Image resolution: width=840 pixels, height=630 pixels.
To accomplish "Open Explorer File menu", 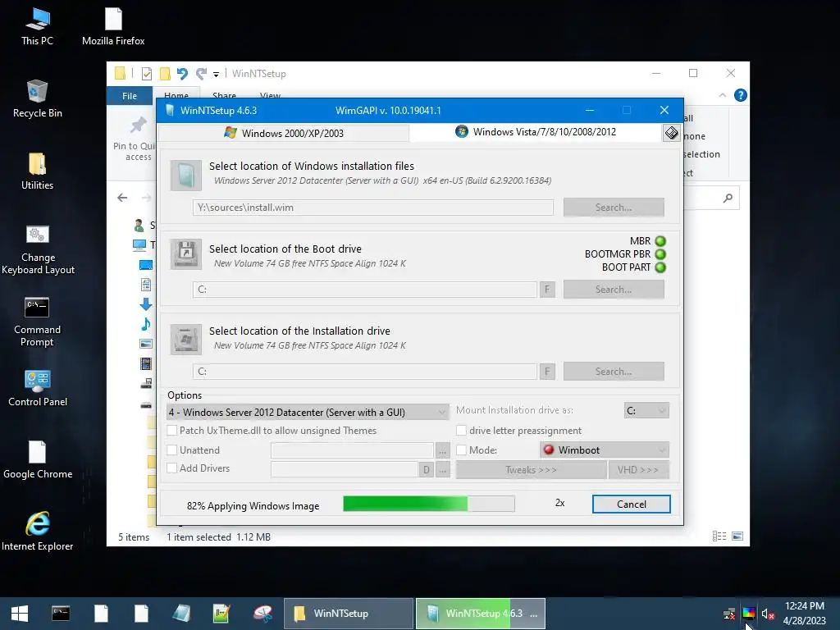I will click(130, 96).
